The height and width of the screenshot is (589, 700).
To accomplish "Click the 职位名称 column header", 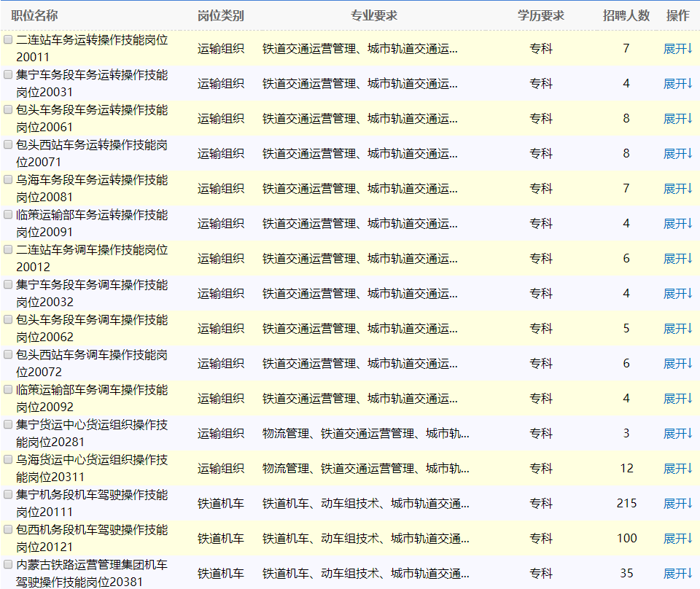I will tap(34, 16).
